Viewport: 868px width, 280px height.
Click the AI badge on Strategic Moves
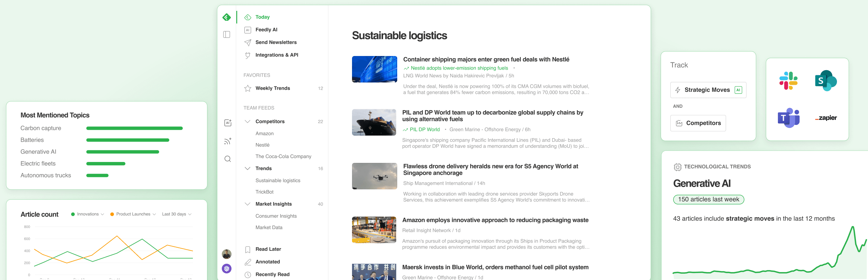[738, 90]
